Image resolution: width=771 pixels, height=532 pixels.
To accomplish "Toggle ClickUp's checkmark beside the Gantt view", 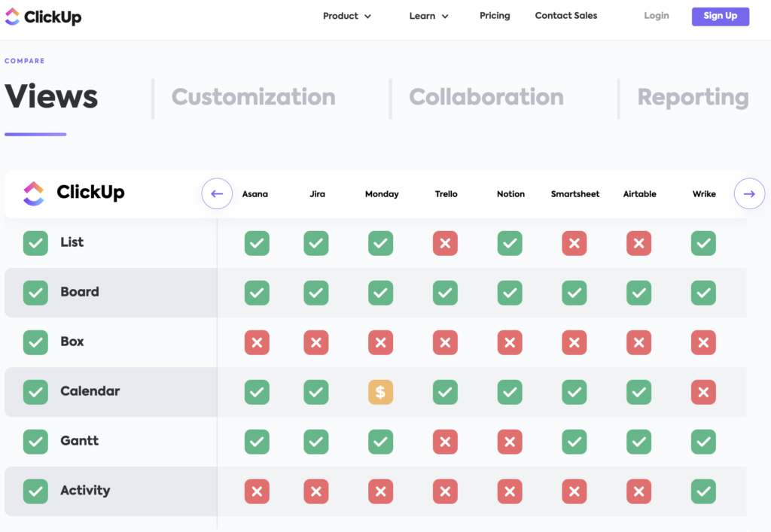I will coord(35,442).
